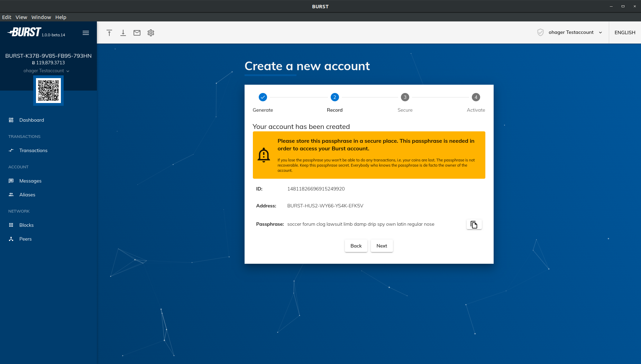Click account ID 14811826696915249920
Screen dimensions: 641x364
[316, 189]
